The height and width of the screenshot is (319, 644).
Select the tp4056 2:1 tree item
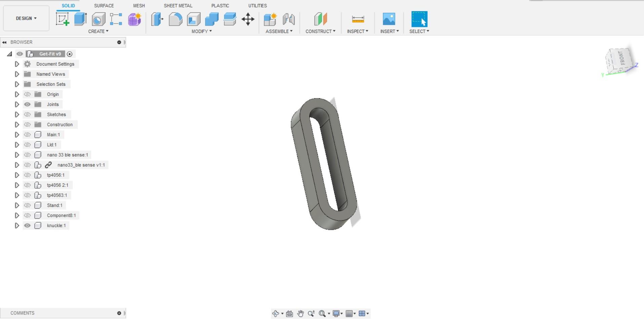click(58, 185)
